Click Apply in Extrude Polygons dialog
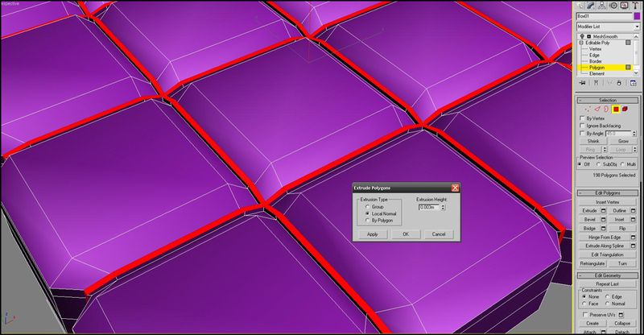Viewport: 644px width, 335px height. [x=372, y=234]
